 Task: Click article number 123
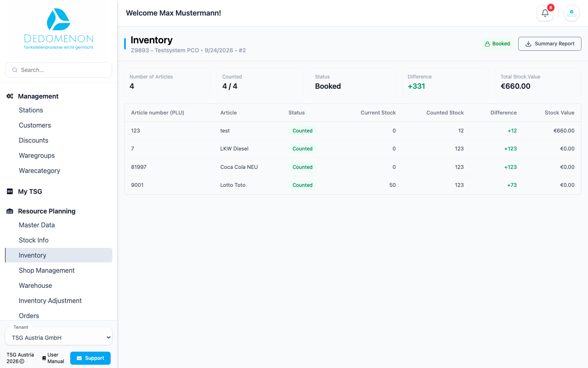[136, 131]
